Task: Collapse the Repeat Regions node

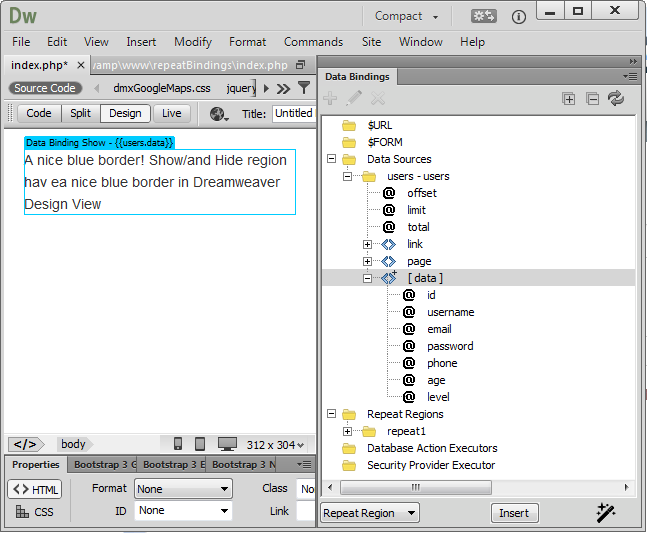Action: 331,414
